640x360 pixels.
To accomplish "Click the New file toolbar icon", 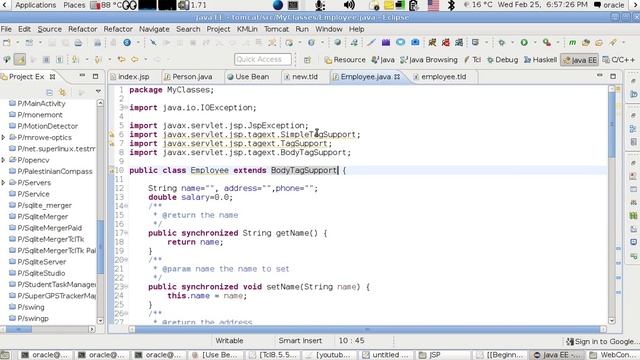I will [x=7, y=42].
